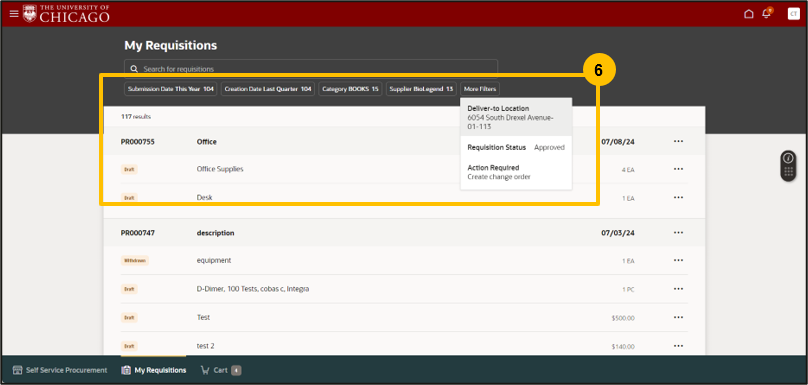This screenshot has height=385, width=808.
Task: Toggle Creation Date Last Quarter filter chip
Action: click(267, 89)
